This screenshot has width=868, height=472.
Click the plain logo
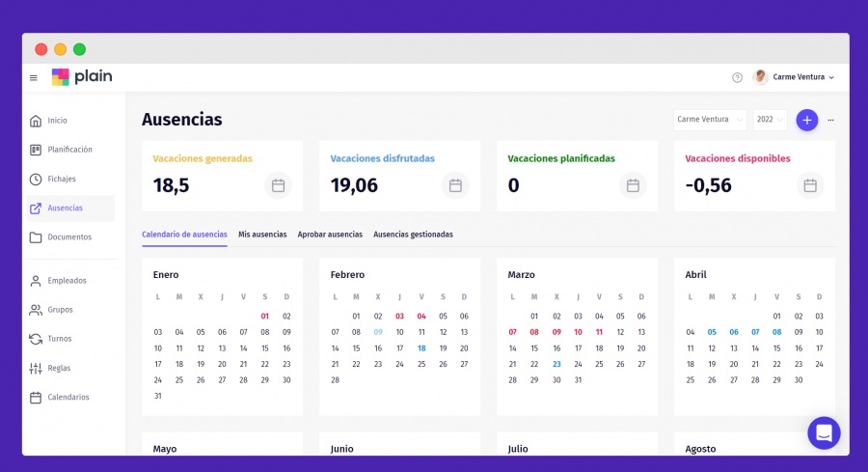tap(82, 76)
